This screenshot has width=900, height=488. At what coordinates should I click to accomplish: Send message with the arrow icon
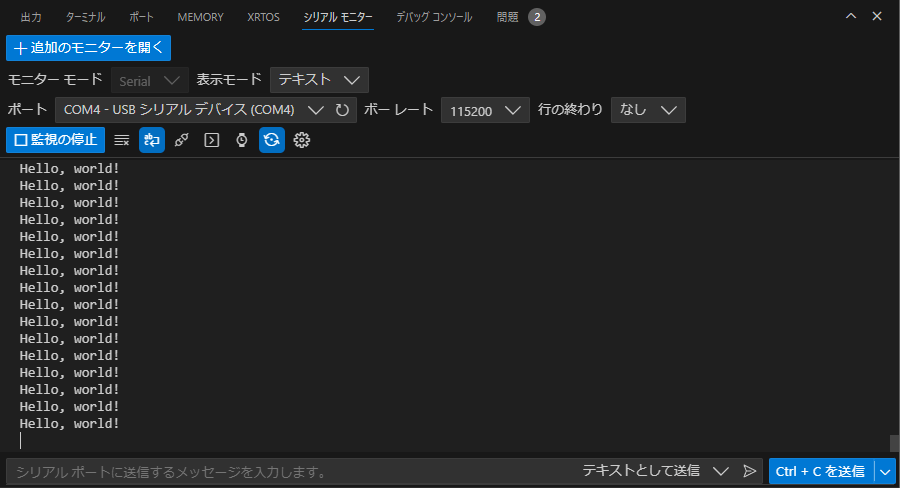[x=750, y=471]
